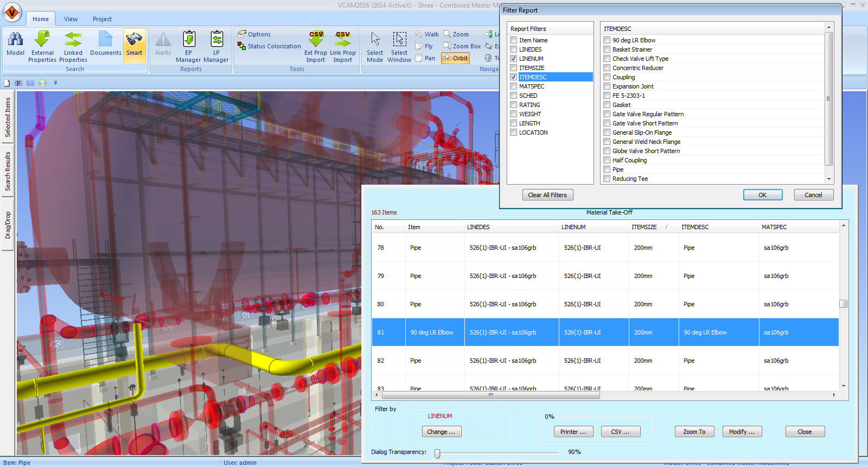Image resolution: width=868 pixels, height=467 pixels.
Task: Adjust the Dialog Transparency slider
Action: tap(437, 453)
